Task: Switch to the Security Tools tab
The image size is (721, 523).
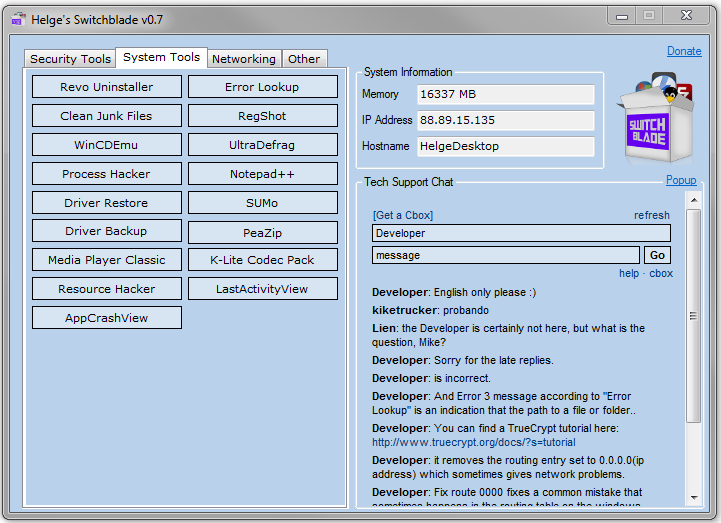Action: pos(70,59)
